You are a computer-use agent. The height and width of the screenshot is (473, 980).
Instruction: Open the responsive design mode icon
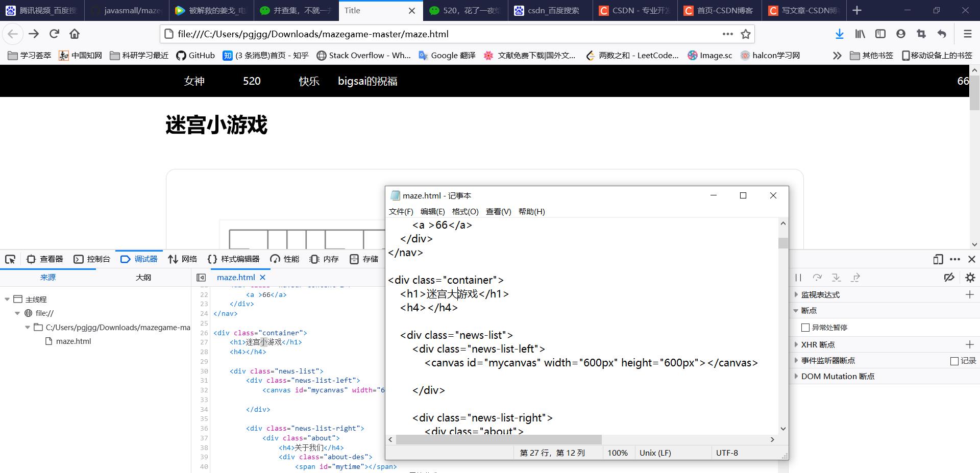coord(938,259)
